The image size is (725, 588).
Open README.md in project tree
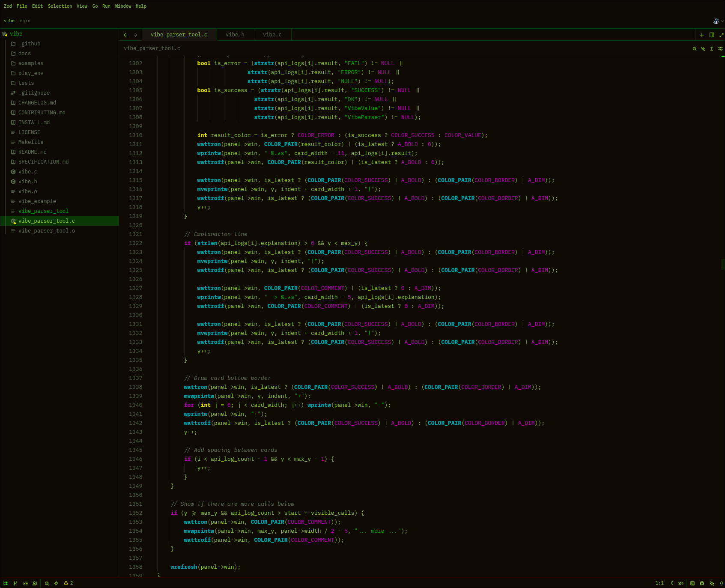tap(60, 152)
